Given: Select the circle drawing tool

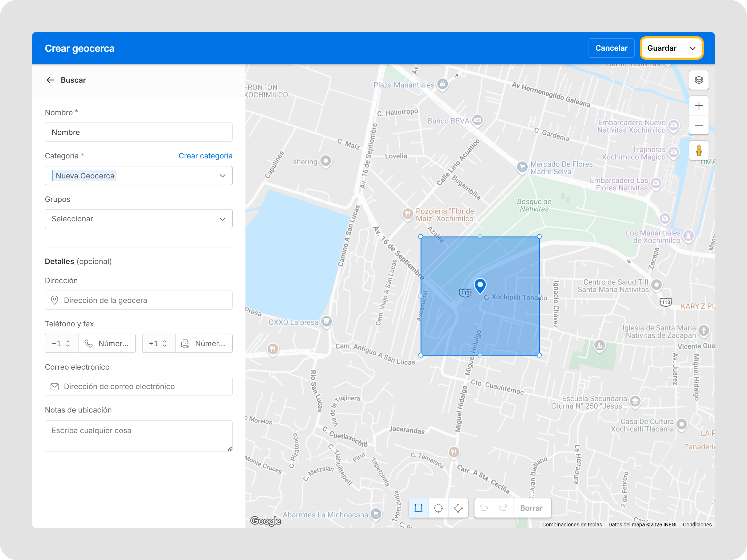Looking at the screenshot, I should coord(438,508).
